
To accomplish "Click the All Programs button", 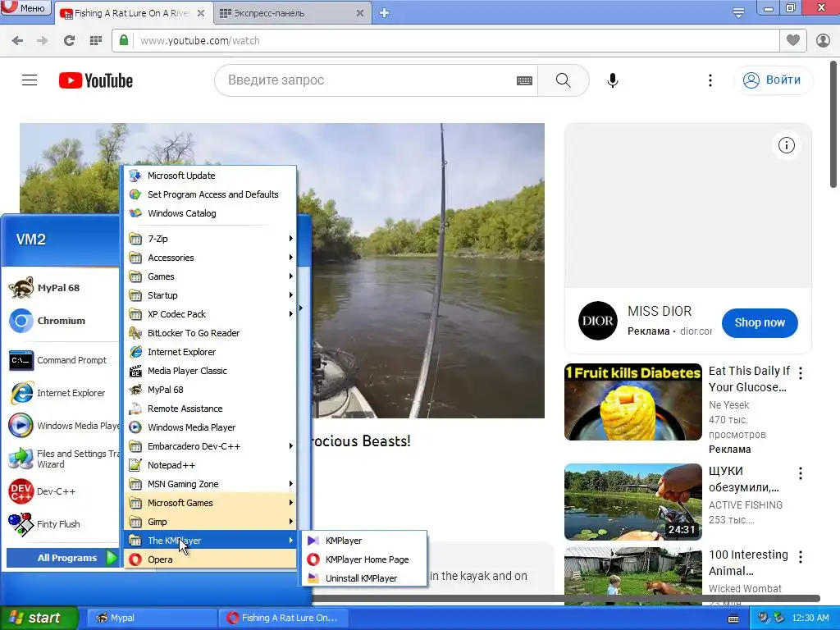I will pos(62,558).
